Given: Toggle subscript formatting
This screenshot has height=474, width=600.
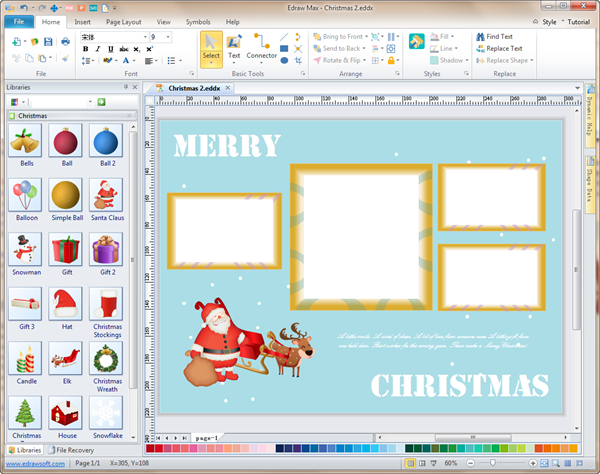Looking at the screenshot, I should click(137, 49).
